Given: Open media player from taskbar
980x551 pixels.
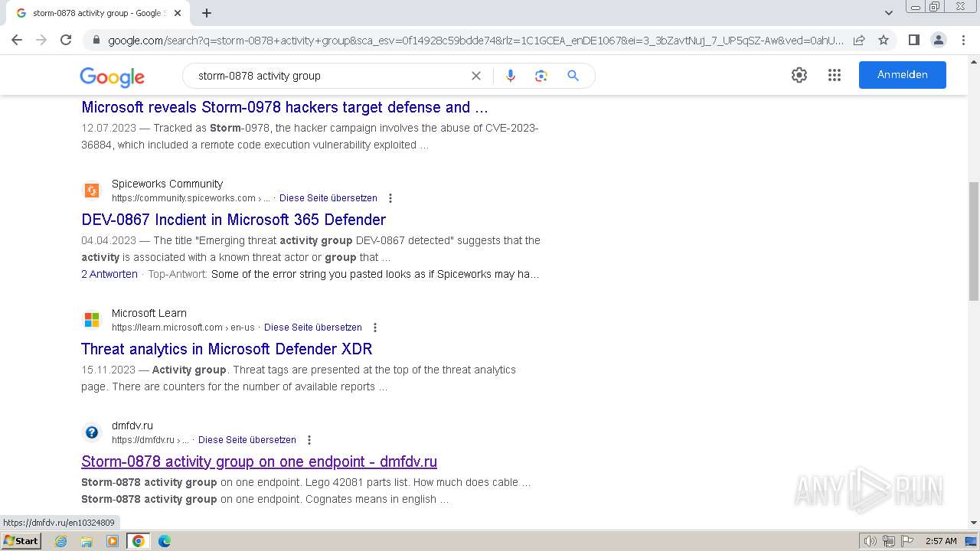Looking at the screenshot, I should tap(113, 541).
